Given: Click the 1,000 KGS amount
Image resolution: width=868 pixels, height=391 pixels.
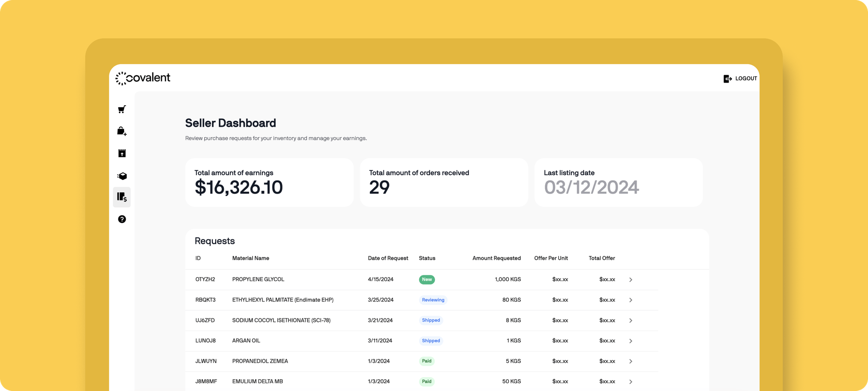Looking at the screenshot, I should (x=508, y=280).
